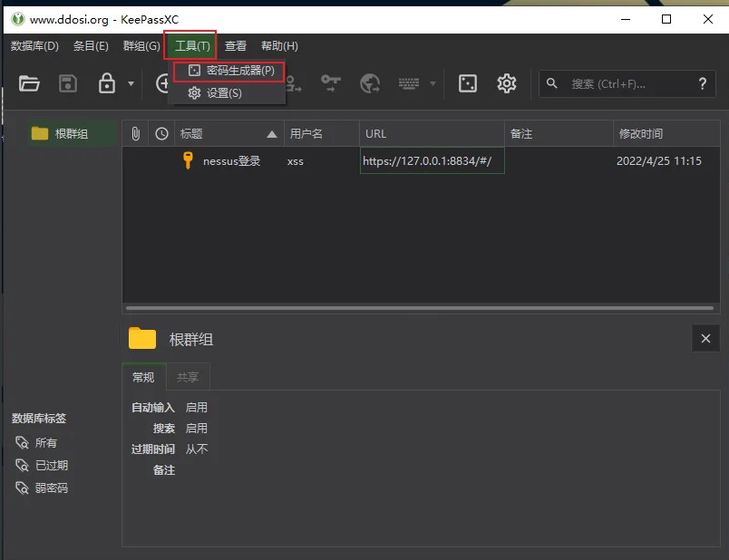Image resolution: width=729 pixels, height=560 pixels.
Task: Open the 群组(G) menu
Action: [x=141, y=46]
